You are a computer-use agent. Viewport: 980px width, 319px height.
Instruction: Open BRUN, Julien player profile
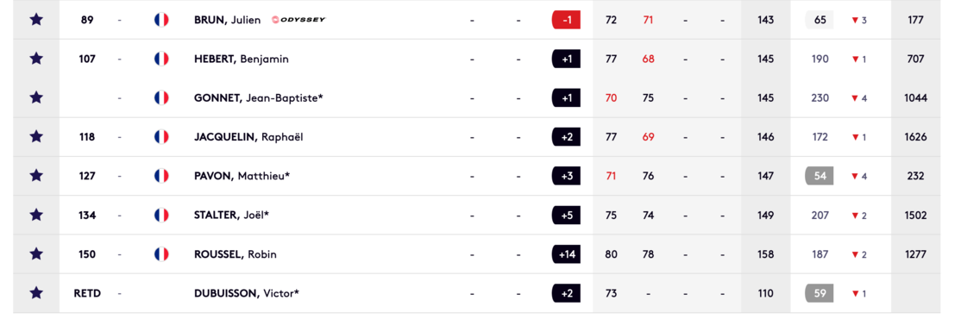tap(228, 20)
